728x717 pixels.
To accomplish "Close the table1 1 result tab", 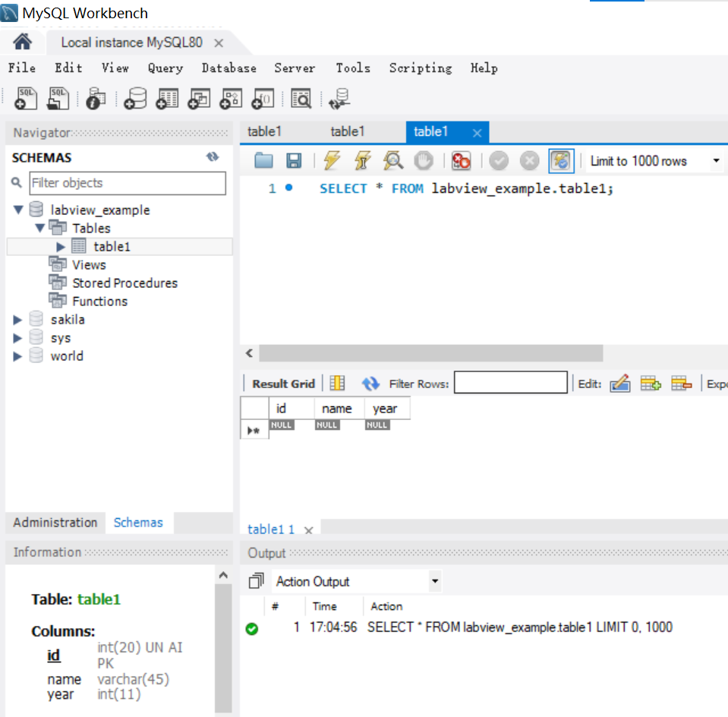I will (308, 529).
